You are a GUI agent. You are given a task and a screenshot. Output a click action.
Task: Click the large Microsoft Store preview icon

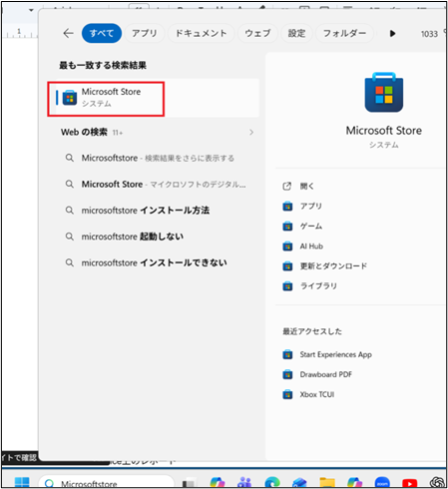(384, 93)
